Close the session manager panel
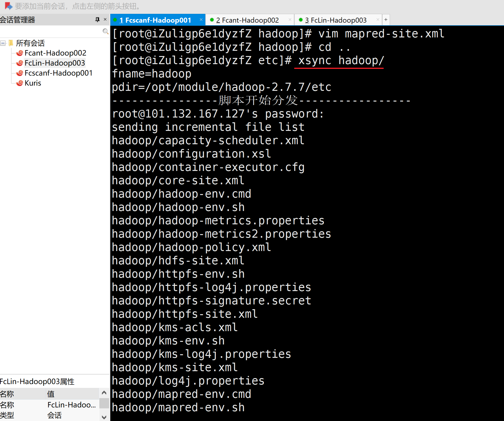 tap(105, 20)
